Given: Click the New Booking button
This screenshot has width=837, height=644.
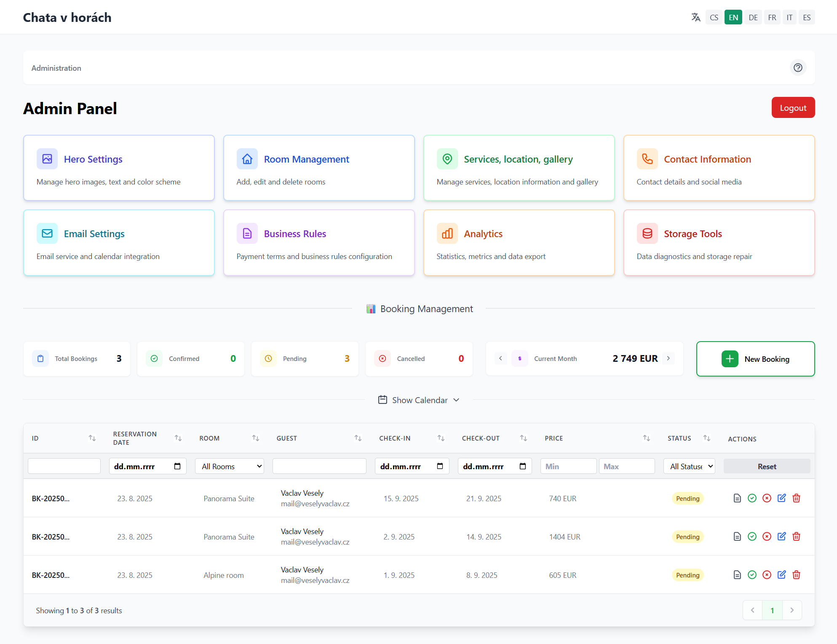Looking at the screenshot, I should 755,359.
